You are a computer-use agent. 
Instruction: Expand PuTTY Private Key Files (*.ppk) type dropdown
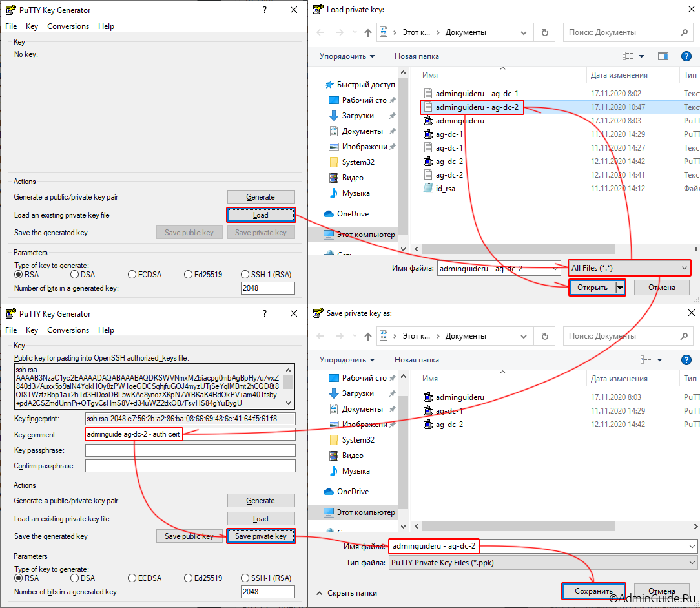point(542,563)
